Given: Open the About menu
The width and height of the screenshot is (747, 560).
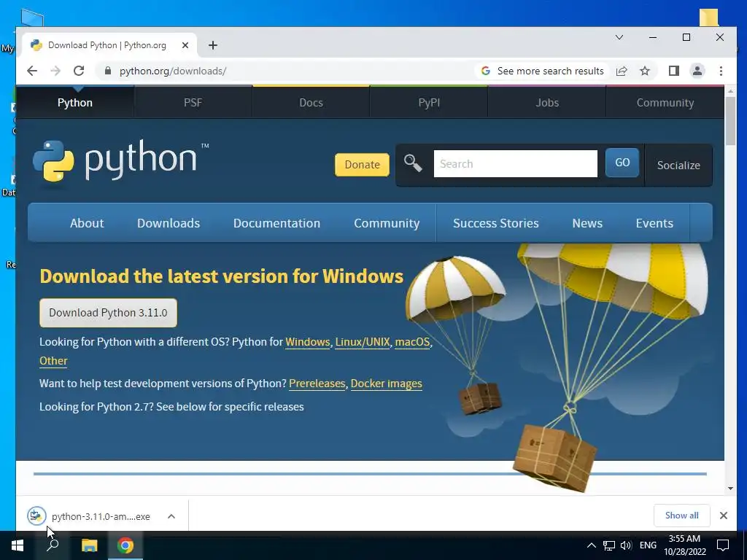Looking at the screenshot, I should [x=87, y=223].
